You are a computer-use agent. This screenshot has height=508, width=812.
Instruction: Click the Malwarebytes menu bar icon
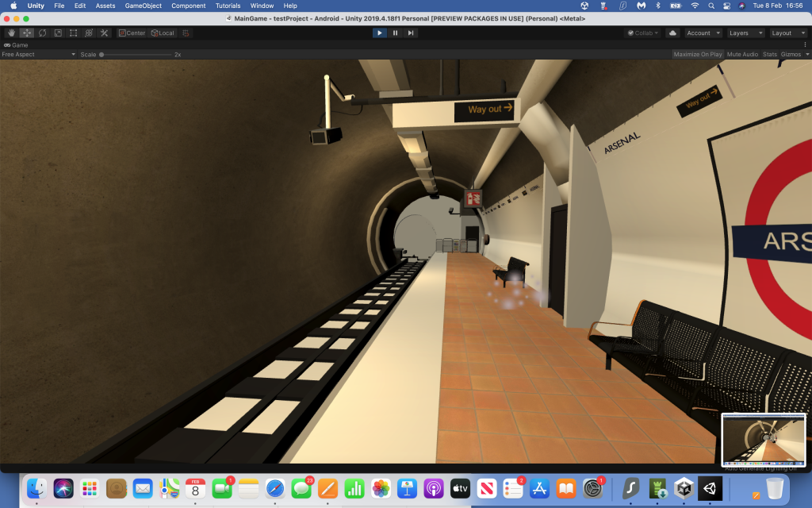point(641,6)
